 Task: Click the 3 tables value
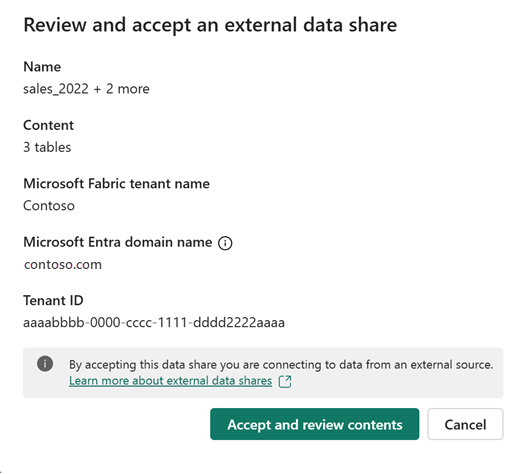point(47,147)
